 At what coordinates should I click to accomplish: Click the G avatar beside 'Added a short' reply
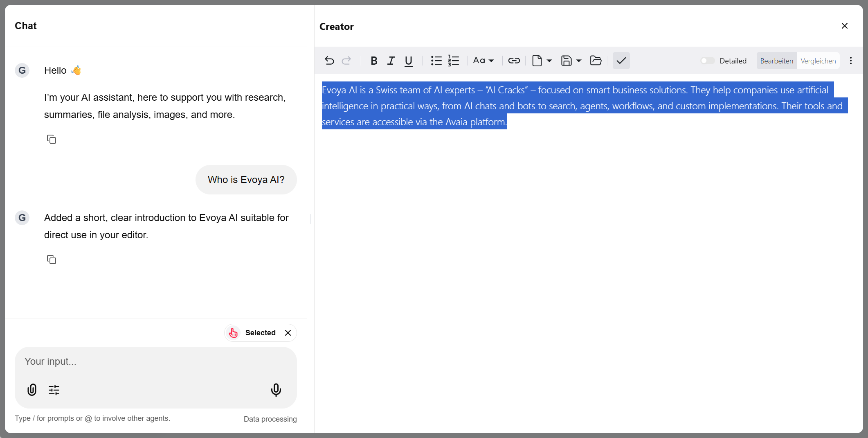(x=22, y=218)
